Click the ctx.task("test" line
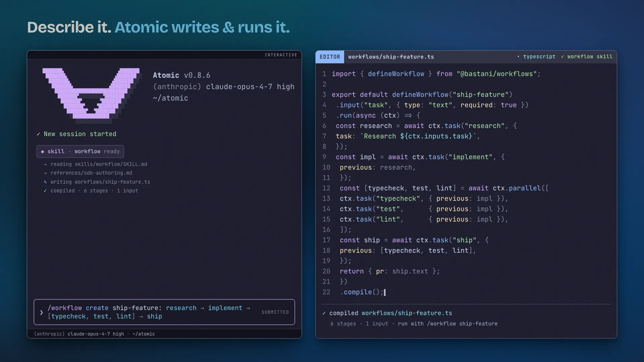The width and height of the screenshot is (644, 362). coord(424,209)
